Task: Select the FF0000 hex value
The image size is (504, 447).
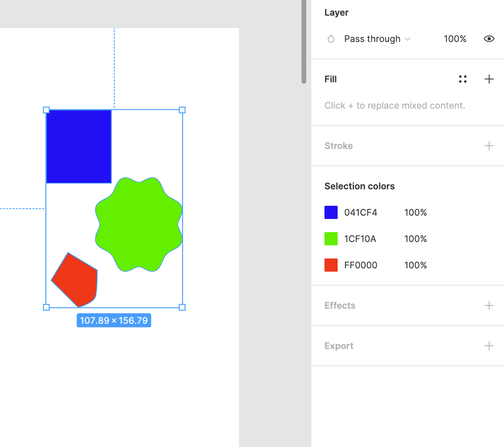Action: (361, 265)
